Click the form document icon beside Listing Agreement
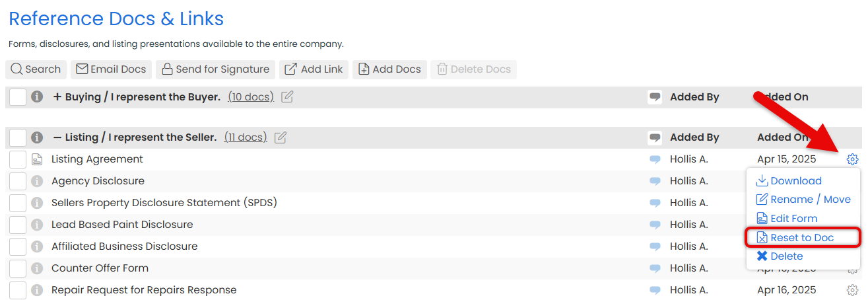Screen dimensions: 868x300 point(37,159)
